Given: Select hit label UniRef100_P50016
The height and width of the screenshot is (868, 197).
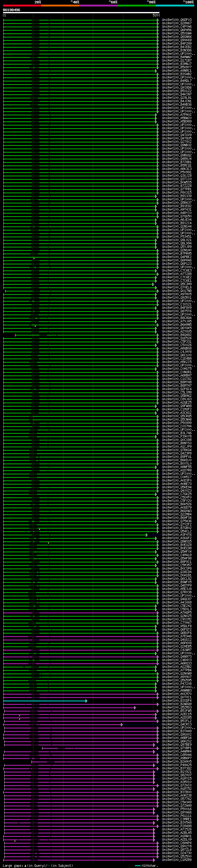Looking at the screenshot, I should point(177,809).
